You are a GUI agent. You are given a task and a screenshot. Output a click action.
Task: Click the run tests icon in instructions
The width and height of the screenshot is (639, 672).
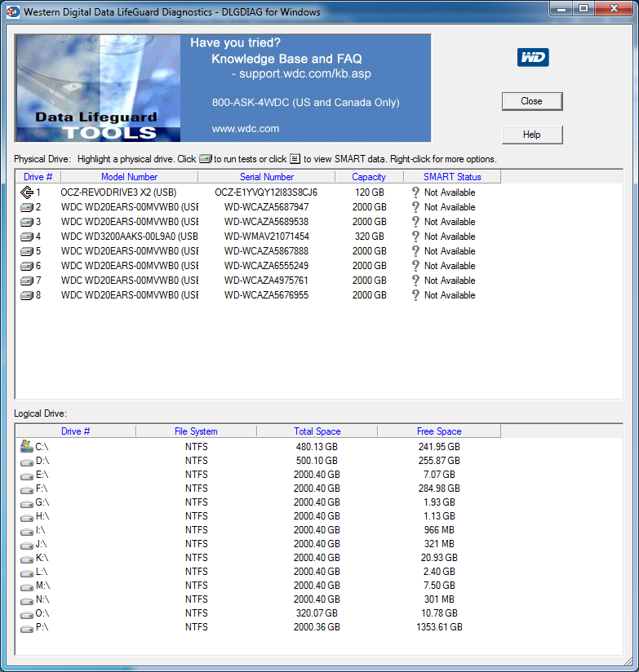206,158
